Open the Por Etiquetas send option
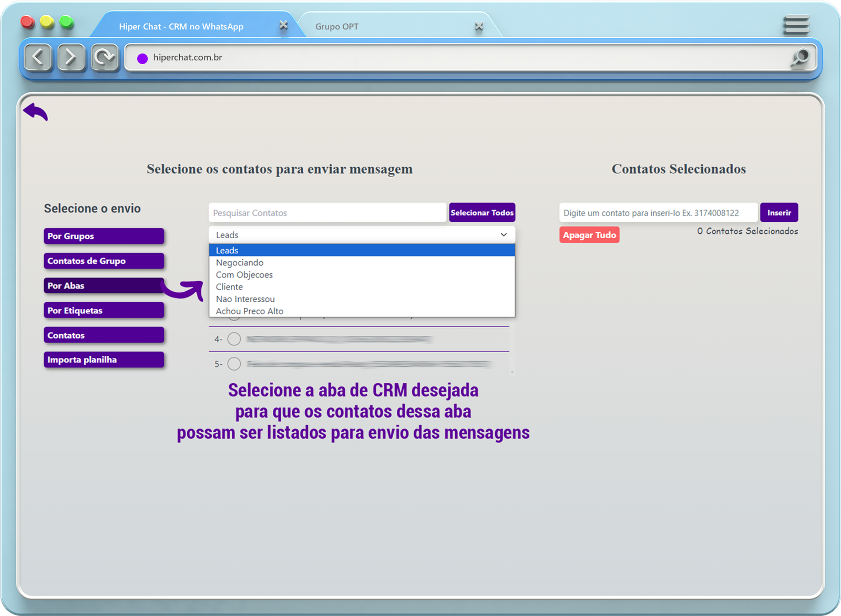Screen dimensions: 841x616 pos(104,311)
